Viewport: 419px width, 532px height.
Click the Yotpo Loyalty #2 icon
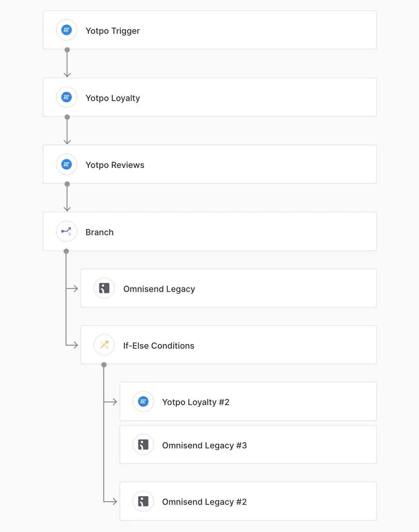[x=143, y=401]
